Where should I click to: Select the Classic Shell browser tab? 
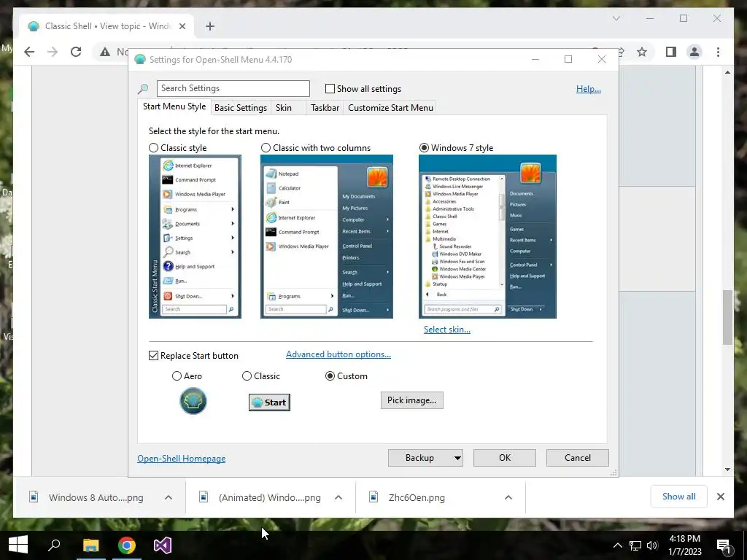click(x=107, y=26)
